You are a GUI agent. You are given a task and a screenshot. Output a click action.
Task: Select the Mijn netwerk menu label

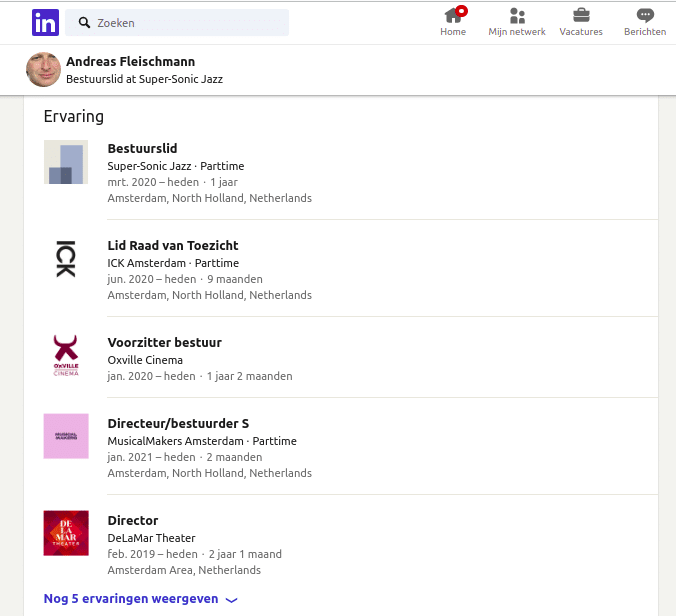click(517, 31)
